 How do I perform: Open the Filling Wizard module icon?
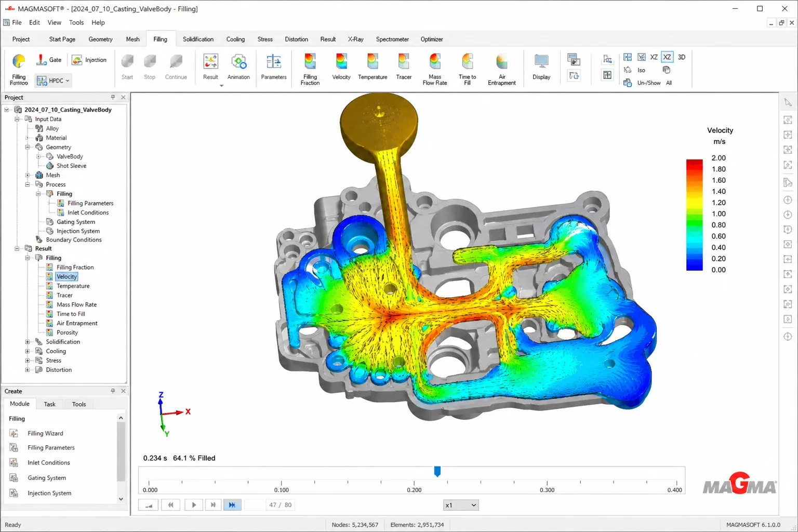(x=14, y=433)
